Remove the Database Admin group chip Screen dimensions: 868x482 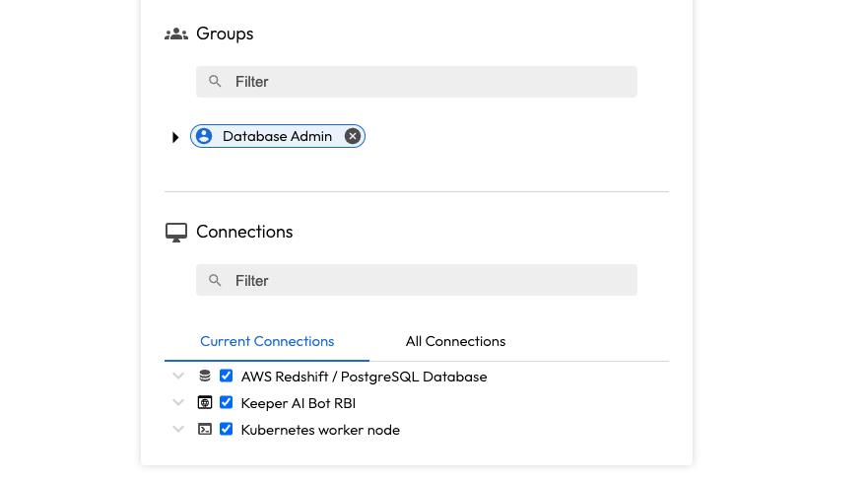(353, 137)
